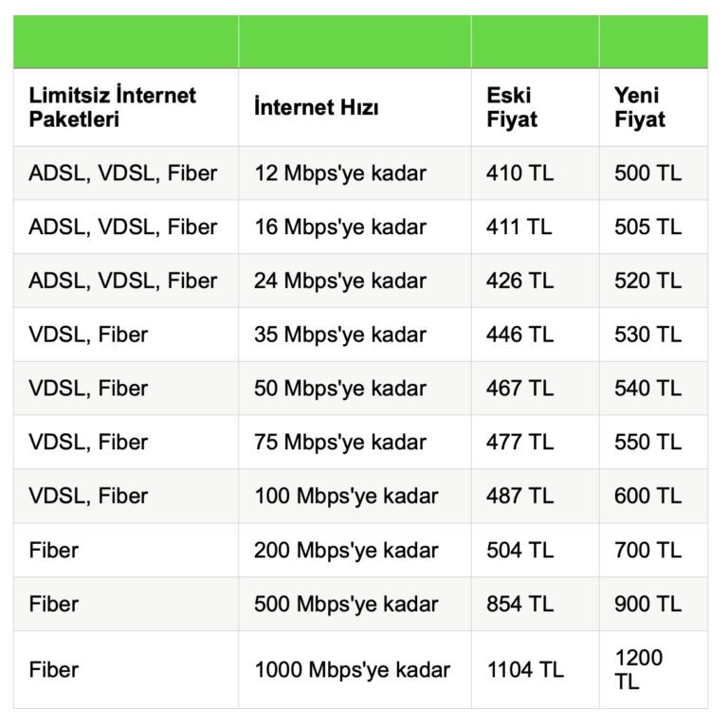Select the "Eski Fiyat" header cell
The width and height of the screenshot is (728, 728).
coord(513,107)
